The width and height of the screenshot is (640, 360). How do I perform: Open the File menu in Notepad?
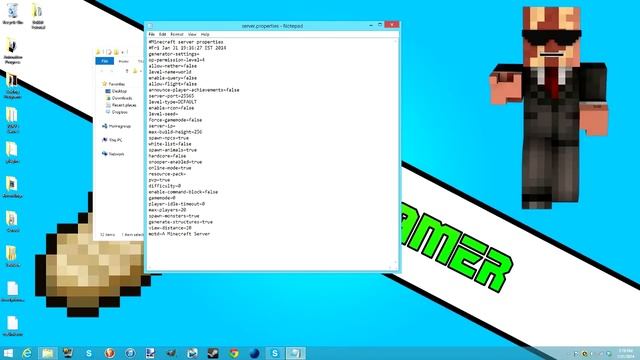(x=151, y=34)
